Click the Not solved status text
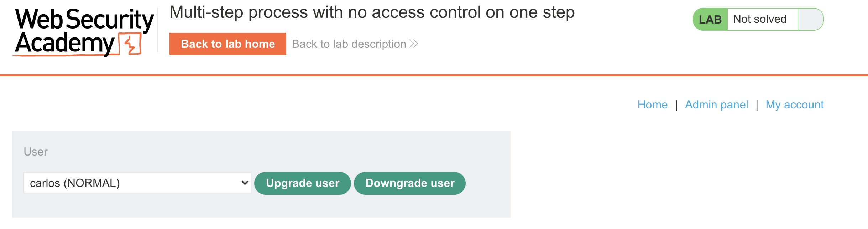The width and height of the screenshot is (868, 229). point(760,19)
